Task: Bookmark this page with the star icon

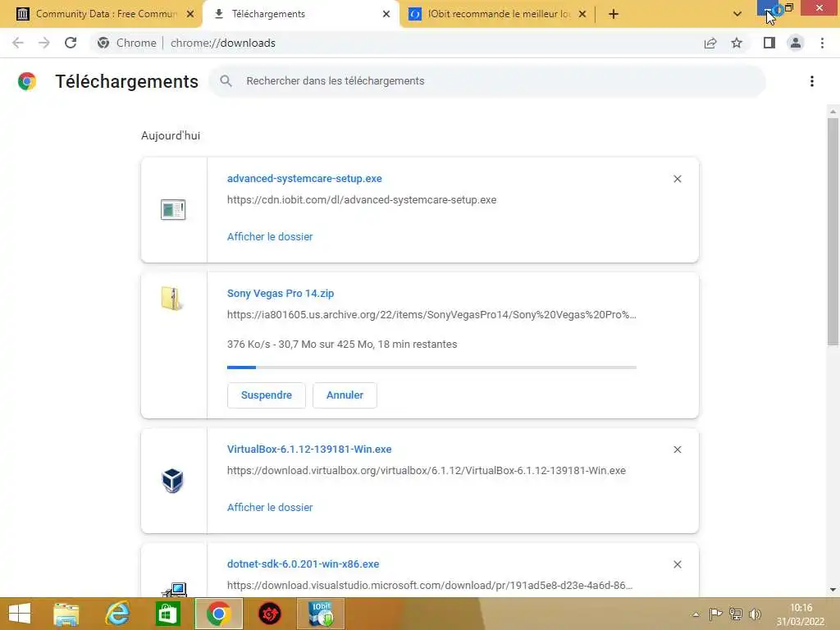Action: (x=737, y=43)
